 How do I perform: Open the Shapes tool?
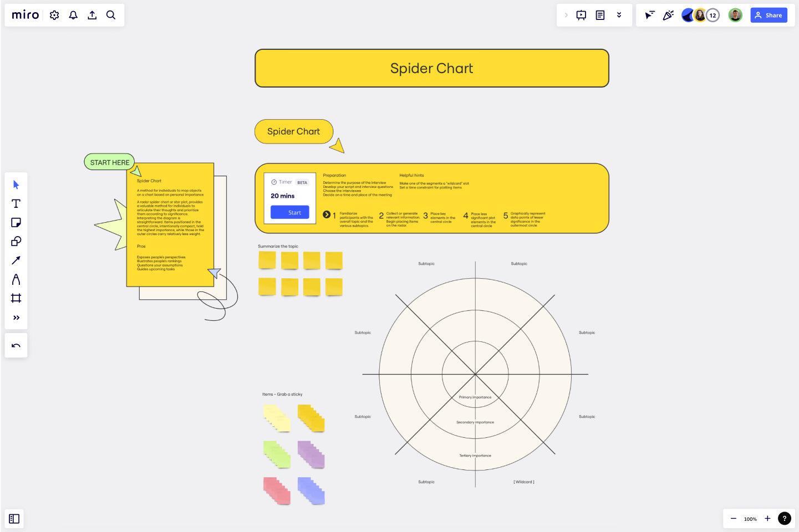coord(16,241)
